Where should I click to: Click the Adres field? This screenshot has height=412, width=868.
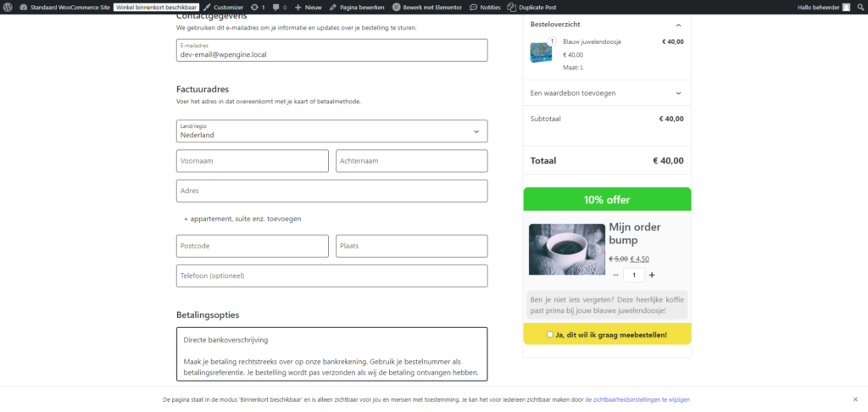(331, 191)
